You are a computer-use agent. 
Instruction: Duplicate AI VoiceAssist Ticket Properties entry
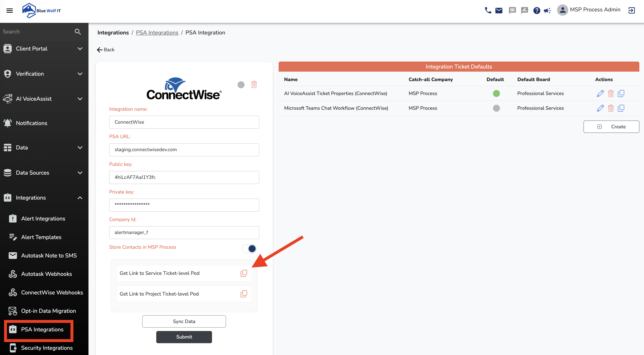point(621,93)
